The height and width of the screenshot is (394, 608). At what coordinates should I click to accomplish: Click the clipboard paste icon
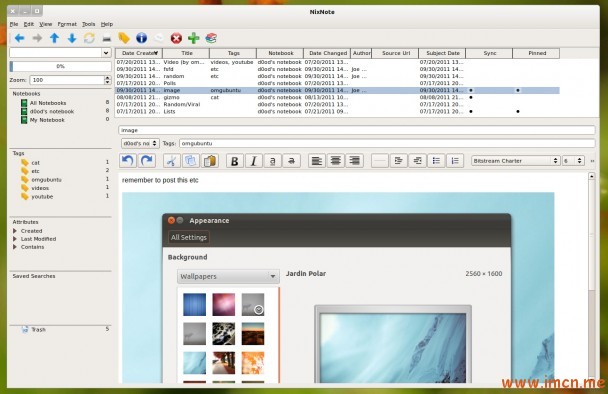coord(210,161)
